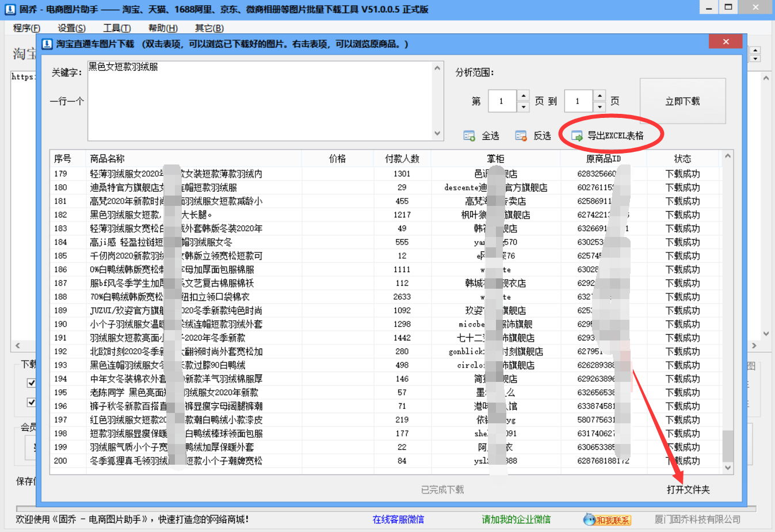Select row 188 70%白鸭绒韩版

385,297
